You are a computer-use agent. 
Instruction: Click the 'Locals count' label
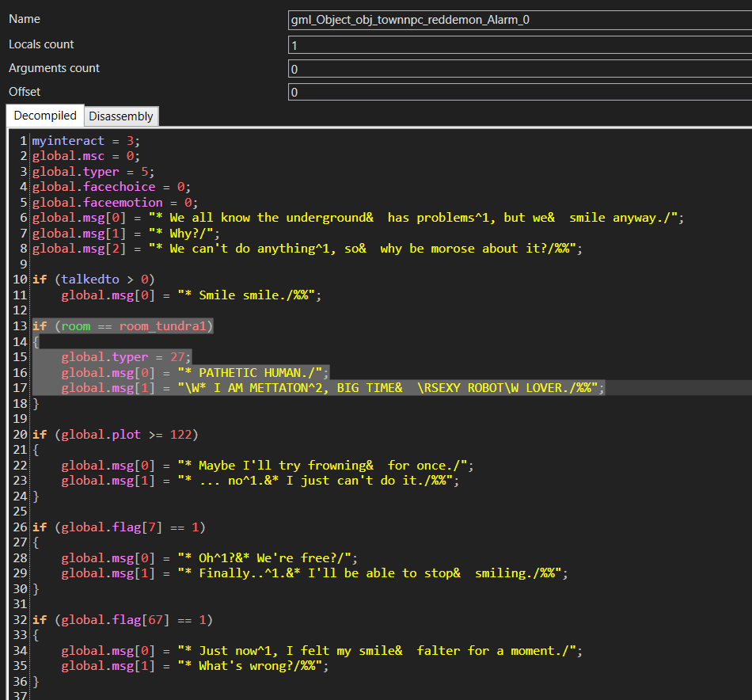point(41,44)
